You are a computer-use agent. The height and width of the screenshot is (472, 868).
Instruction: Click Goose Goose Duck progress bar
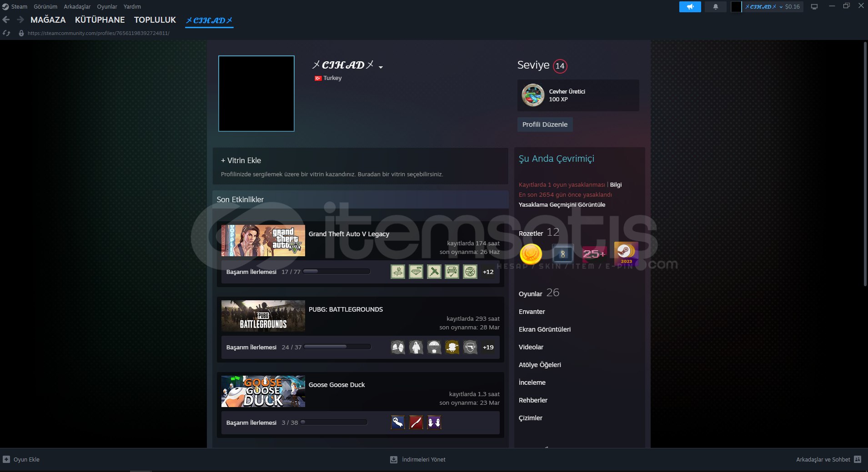[x=334, y=422]
